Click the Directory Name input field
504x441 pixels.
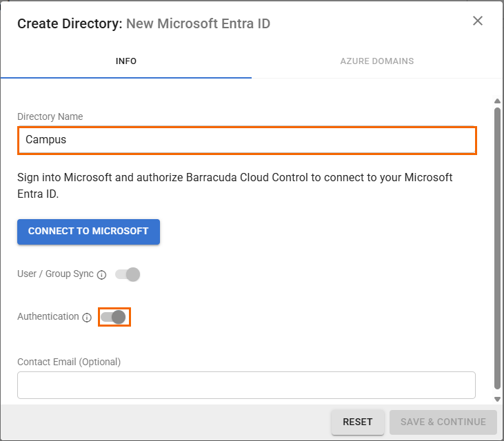(x=247, y=140)
